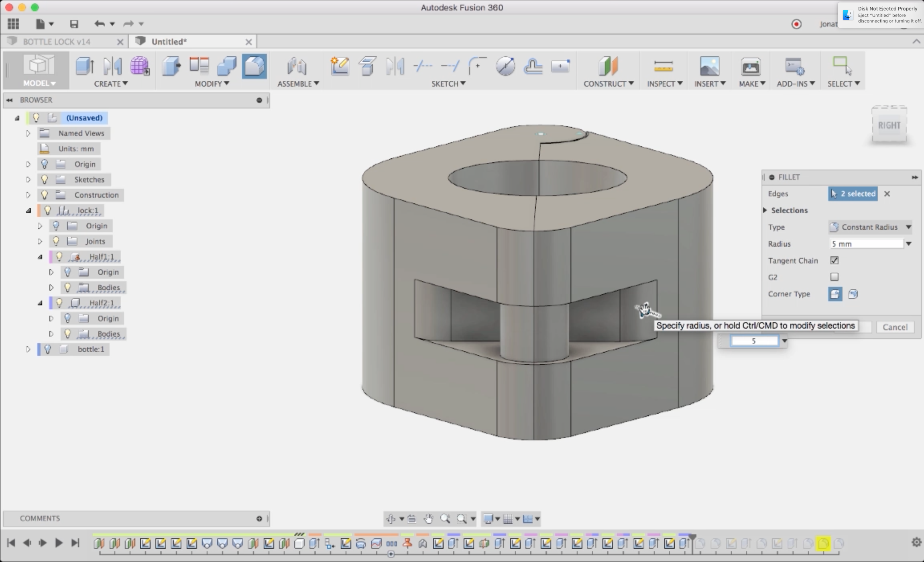
Task: Click the data panel grid icon
Action: (x=13, y=24)
